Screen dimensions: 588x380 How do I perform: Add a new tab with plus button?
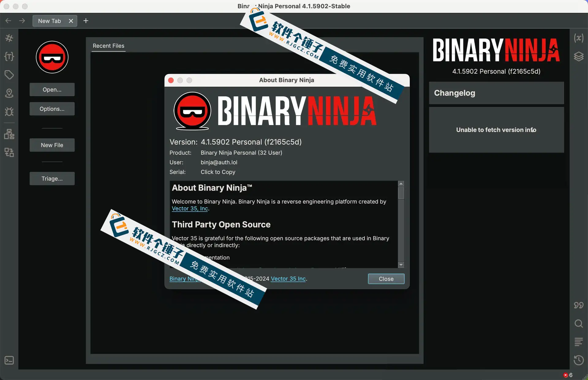click(x=86, y=21)
